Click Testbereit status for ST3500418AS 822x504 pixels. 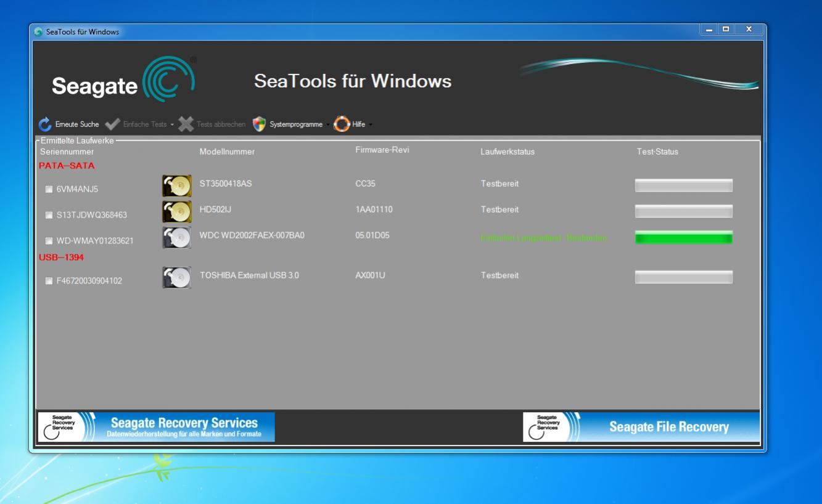[499, 184]
